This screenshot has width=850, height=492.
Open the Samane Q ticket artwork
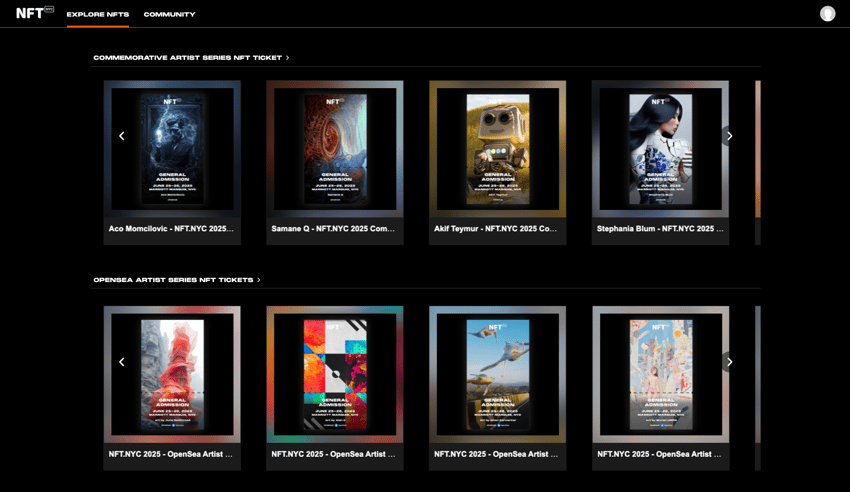(x=335, y=149)
